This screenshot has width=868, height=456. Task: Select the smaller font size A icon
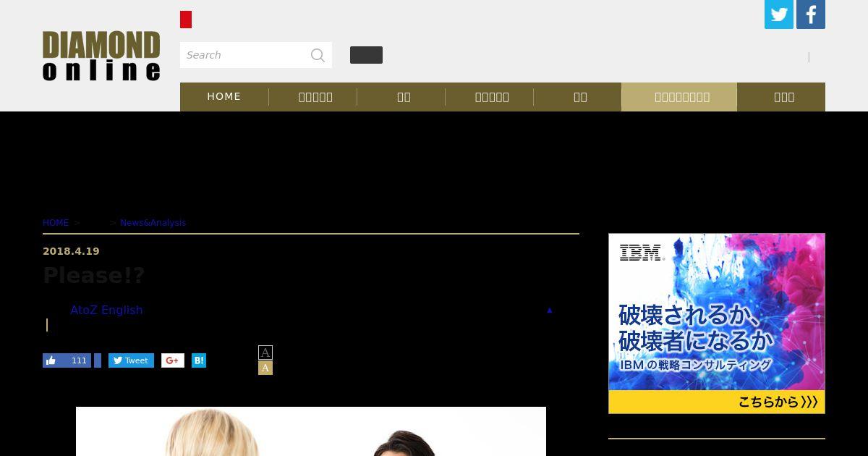(x=265, y=352)
